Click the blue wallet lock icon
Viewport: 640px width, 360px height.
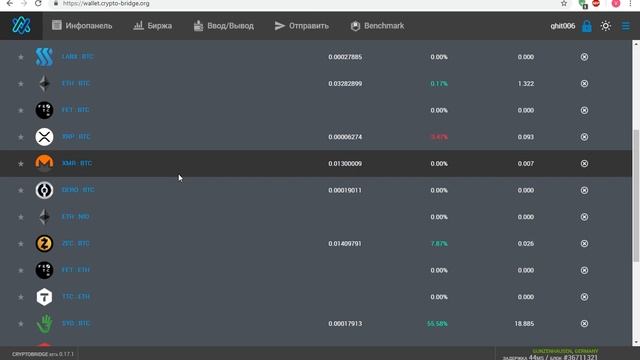pyautogui.click(x=587, y=26)
